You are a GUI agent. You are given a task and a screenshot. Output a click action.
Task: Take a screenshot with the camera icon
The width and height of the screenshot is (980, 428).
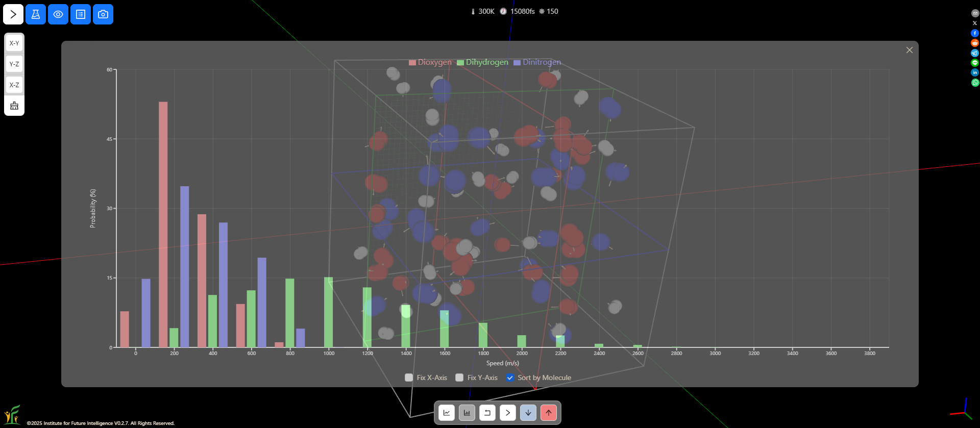(x=103, y=14)
